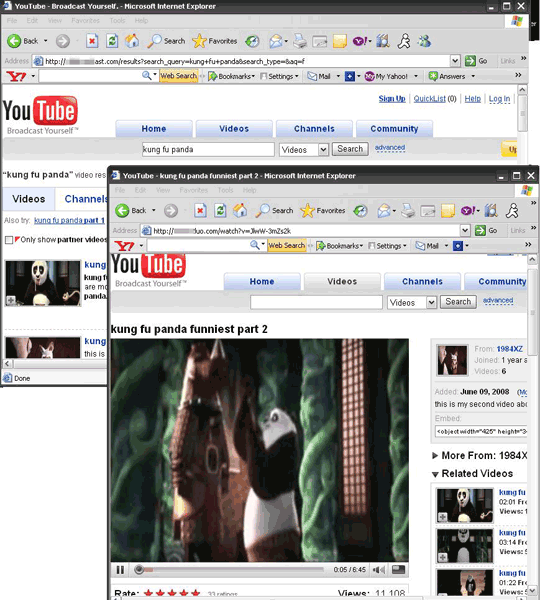The height and width of the screenshot is (600, 540).
Task: Click Mail envelope icon in rear IE toolbar
Action: click(276, 41)
